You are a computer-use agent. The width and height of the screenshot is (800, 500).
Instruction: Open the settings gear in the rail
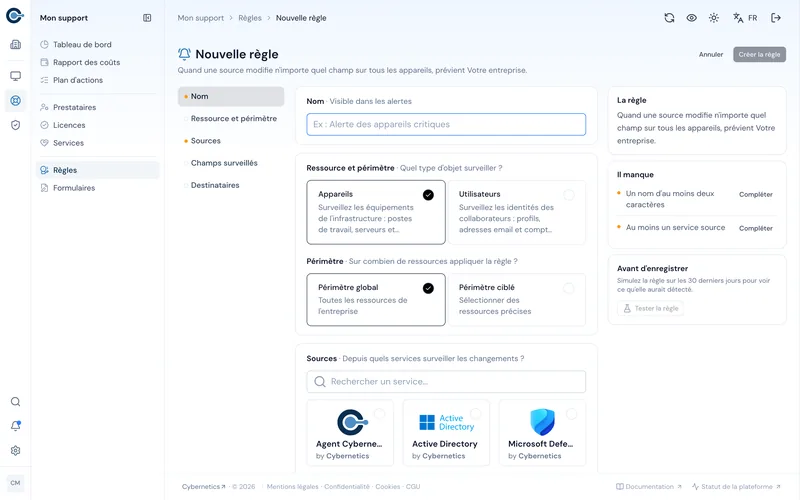[15, 451]
